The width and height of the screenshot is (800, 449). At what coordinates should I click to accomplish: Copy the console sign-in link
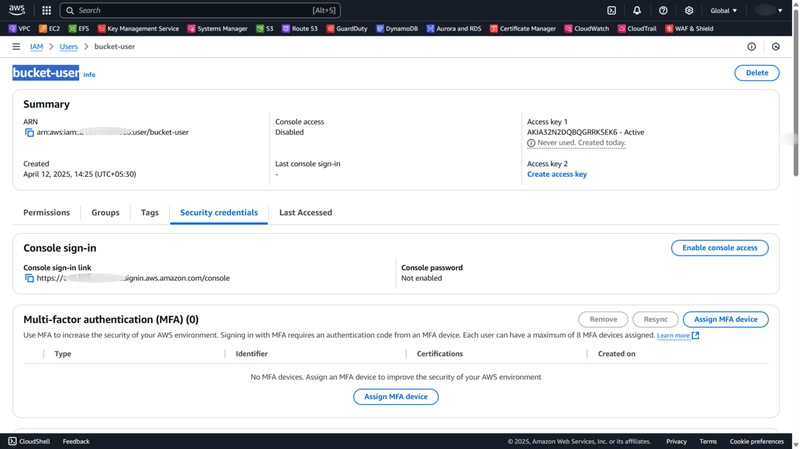click(29, 278)
